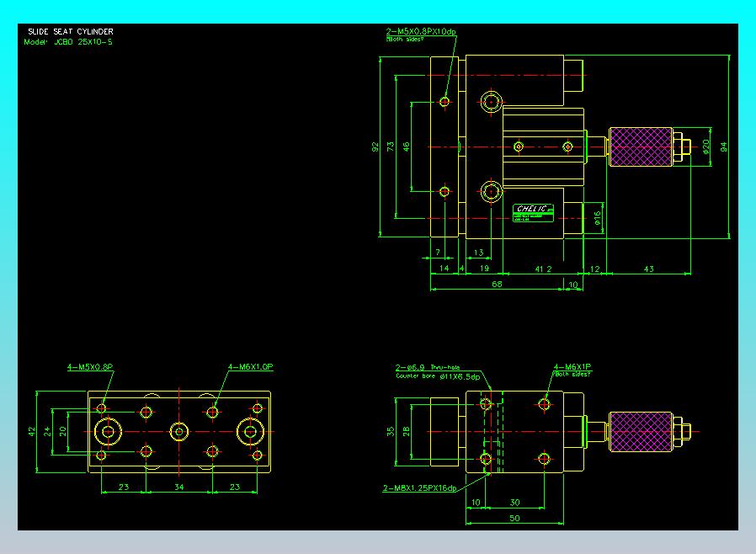Screen dimensions: 756x554
Task: Select the '12' horizontal dimension
Action: tap(595, 269)
